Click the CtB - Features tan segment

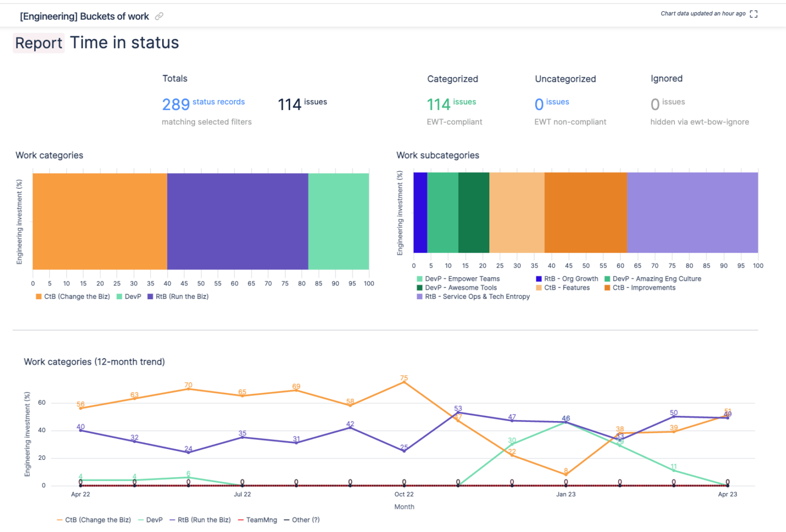point(516,213)
